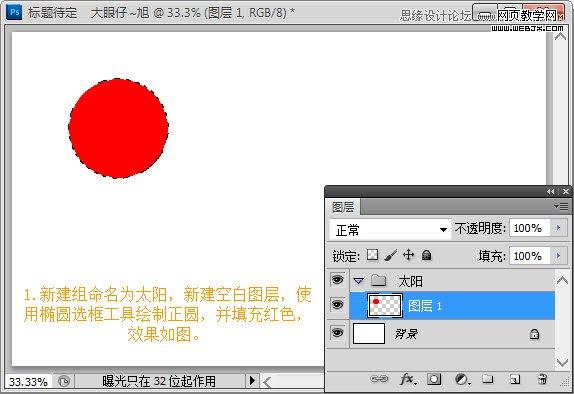This screenshot has width=574, height=394.
Task: Click the 填充 100% field
Action: 529,256
